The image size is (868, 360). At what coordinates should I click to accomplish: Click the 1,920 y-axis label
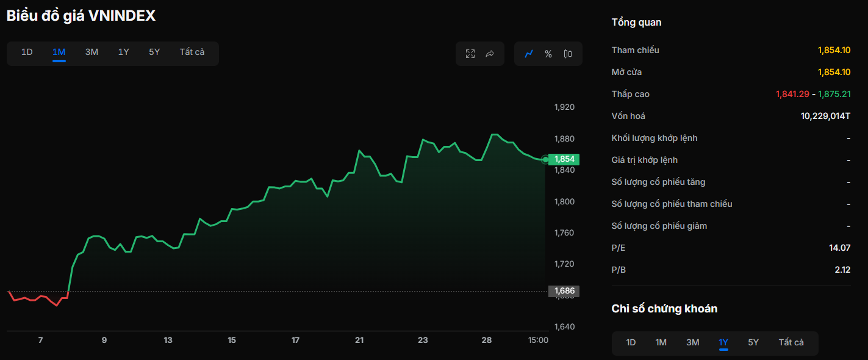[x=564, y=107]
